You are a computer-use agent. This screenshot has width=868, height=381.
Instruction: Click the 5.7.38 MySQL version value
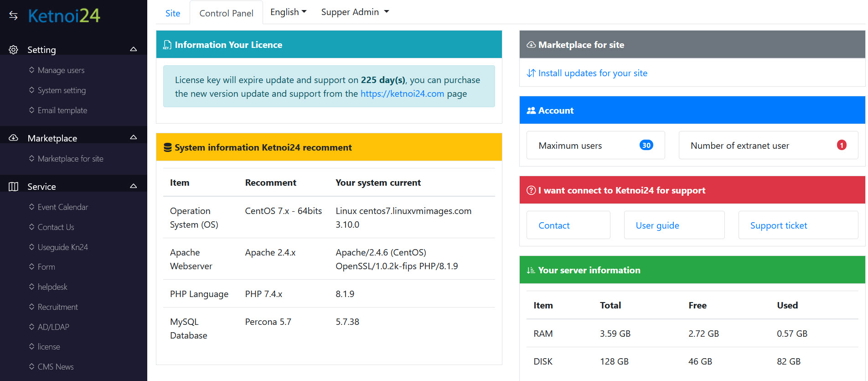(347, 322)
